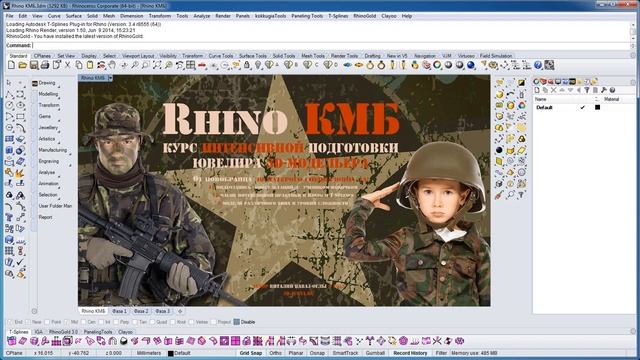
Task: Click the Cut scissors icon
Action: point(68,65)
